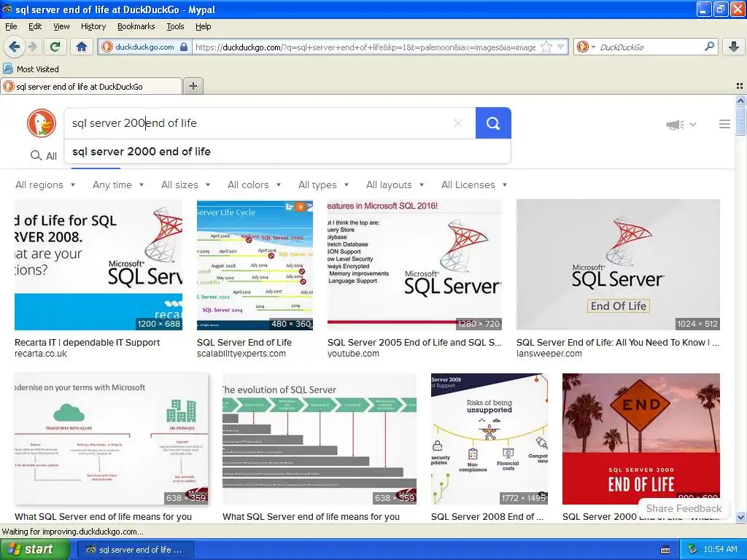Screen dimensions: 747x560
Task: Click the Forward arrow button
Action: coord(32,47)
